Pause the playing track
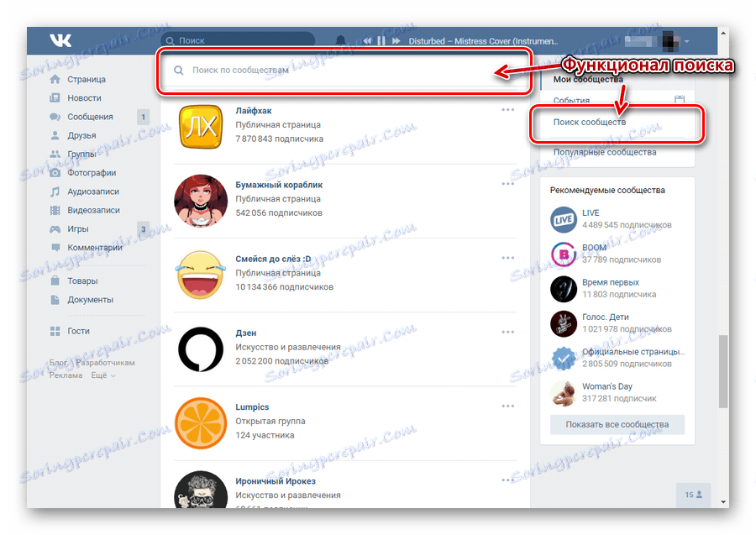756x535 pixels. click(381, 41)
